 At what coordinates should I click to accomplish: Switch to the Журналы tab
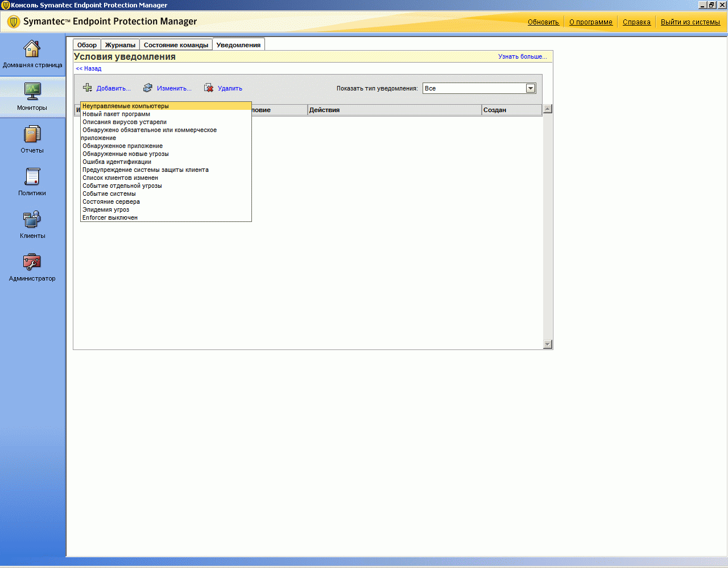pyautogui.click(x=121, y=45)
